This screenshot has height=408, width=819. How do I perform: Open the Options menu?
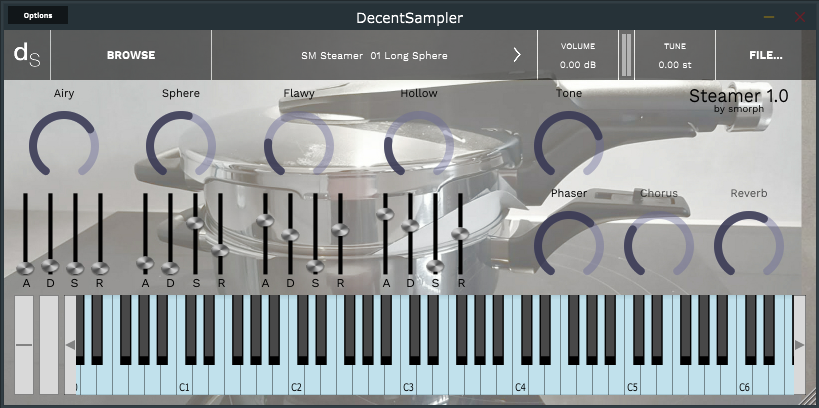tap(38, 16)
